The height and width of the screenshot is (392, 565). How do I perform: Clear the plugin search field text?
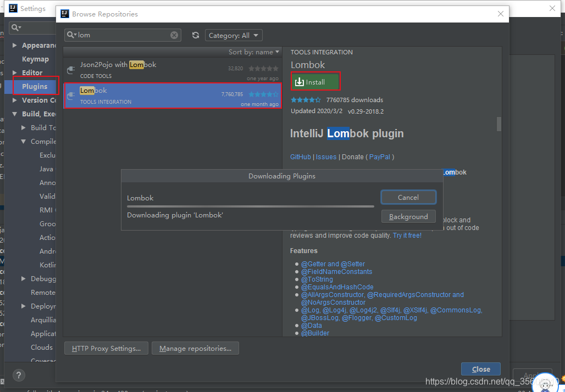coord(174,35)
